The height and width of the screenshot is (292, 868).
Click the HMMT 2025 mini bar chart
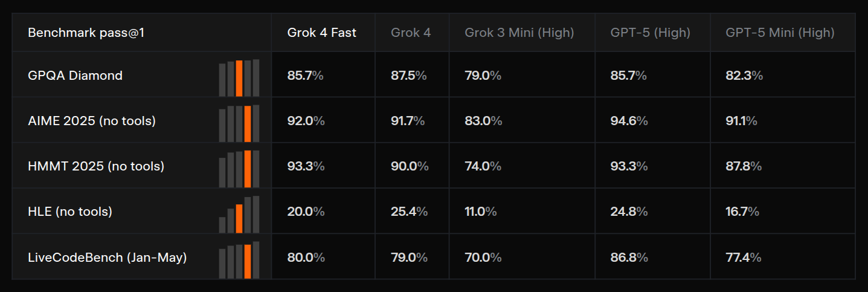point(239,169)
